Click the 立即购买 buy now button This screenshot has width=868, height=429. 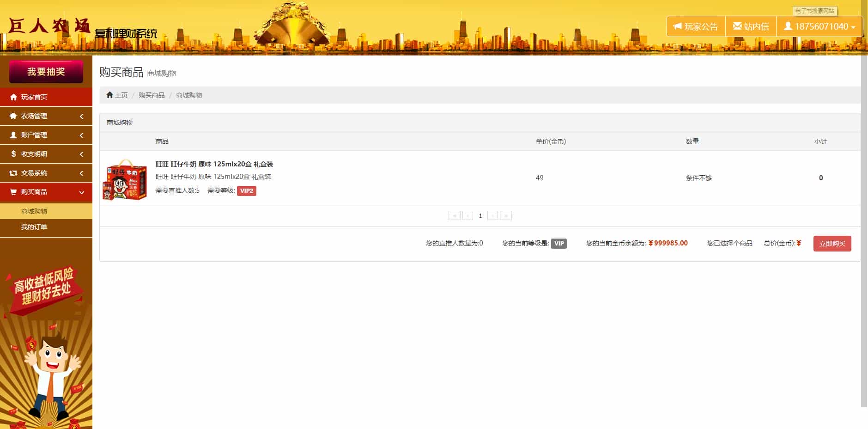click(x=832, y=244)
